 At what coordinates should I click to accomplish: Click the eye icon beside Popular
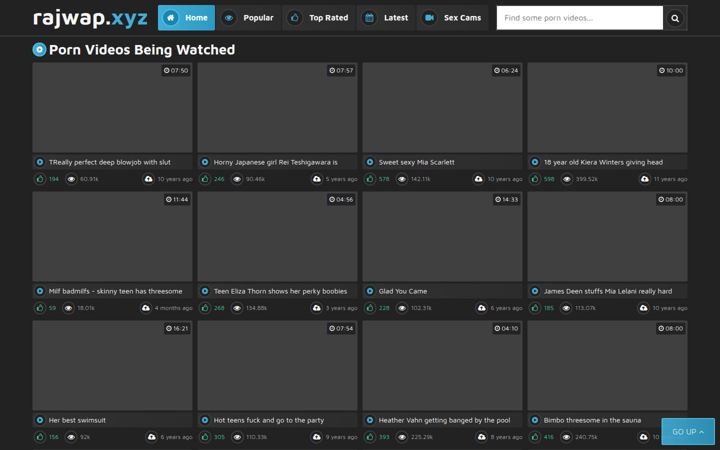229,18
